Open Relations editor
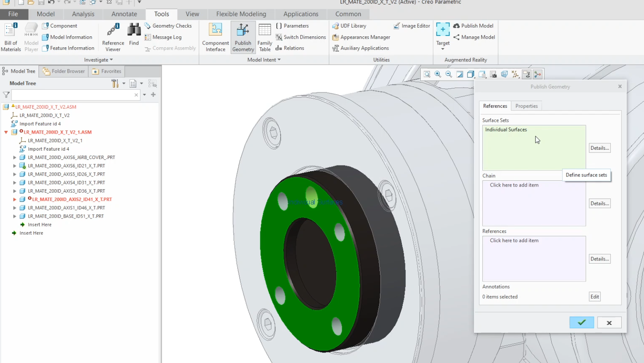The image size is (644, 363). [x=289, y=48]
